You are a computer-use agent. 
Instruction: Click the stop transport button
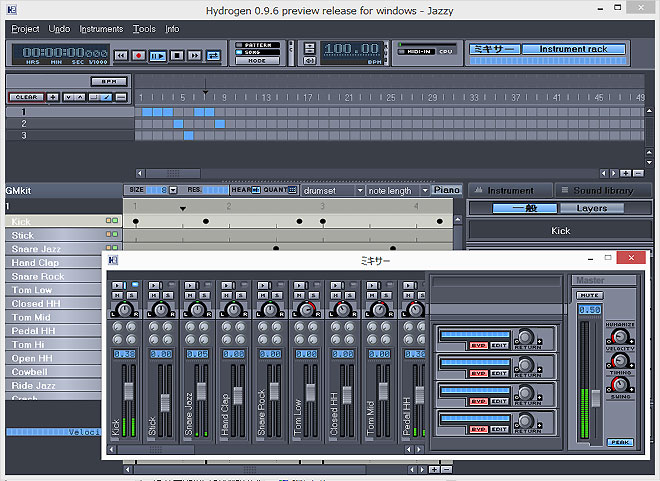[x=175, y=56]
